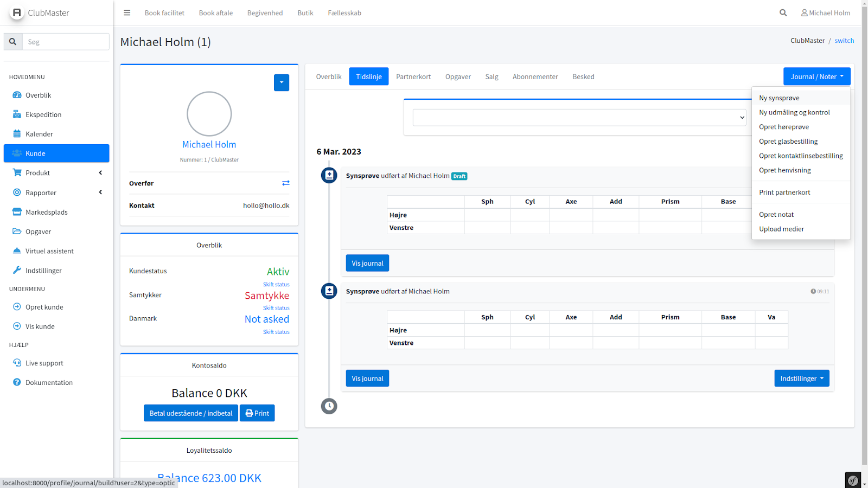The image size is (868, 488).
Task: Open the timeline filter select box
Action: tap(579, 118)
